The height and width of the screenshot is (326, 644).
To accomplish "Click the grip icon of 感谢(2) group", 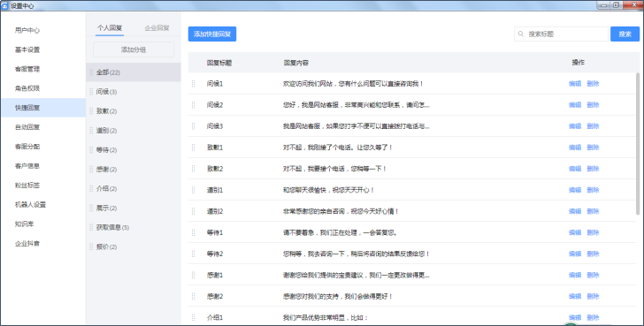I will pos(91,169).
